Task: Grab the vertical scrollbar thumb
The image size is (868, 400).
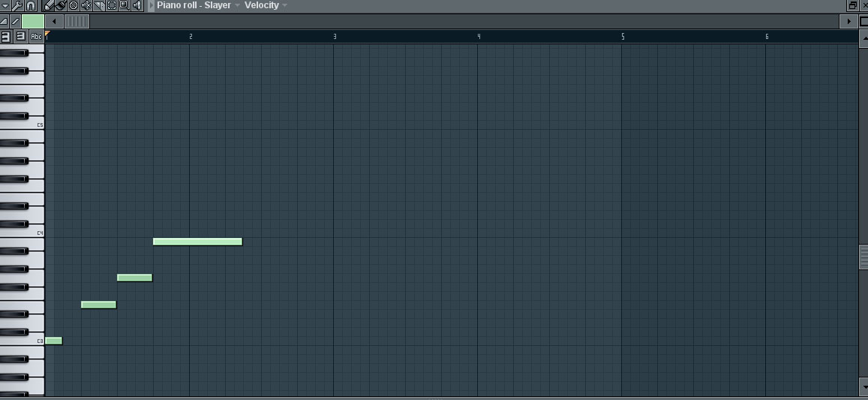Action: point(863,257)
